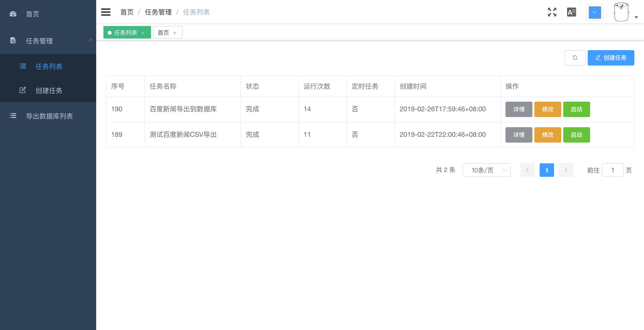Viewport: 644px width, 330px height.
Task: Close the 任务列表 tab with its x
Action: (143, 33)
